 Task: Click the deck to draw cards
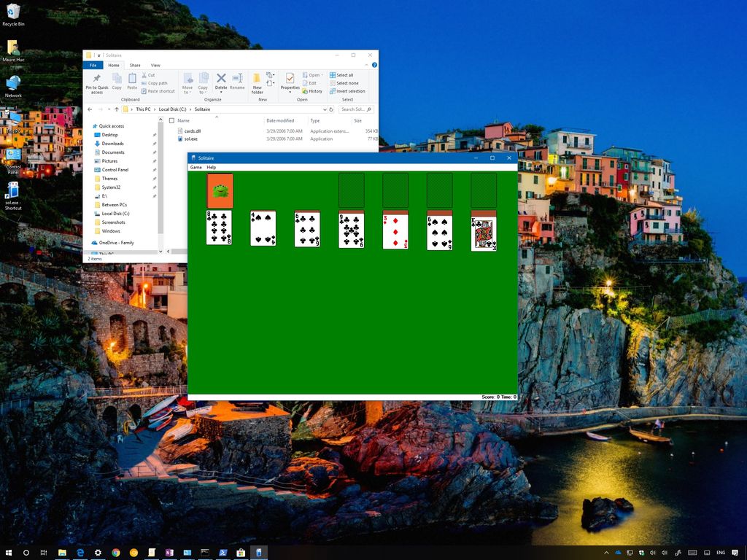(x=219, y=190)
